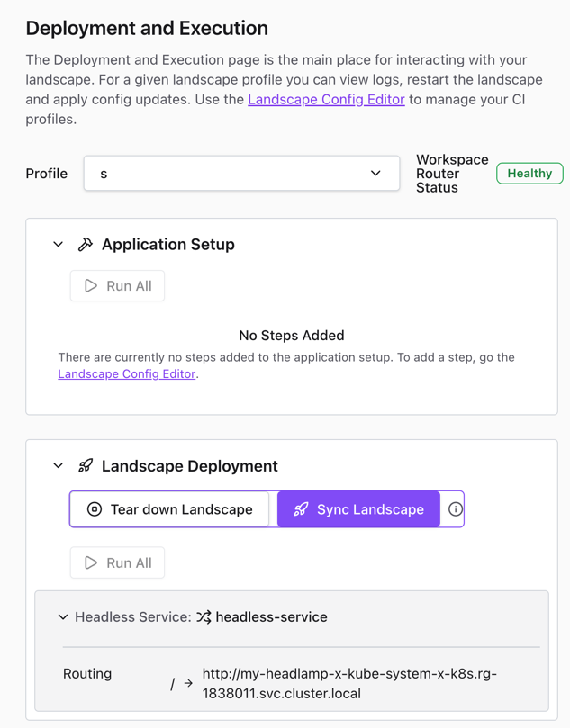Click the info icon next to Sync Landscape

pos(456,509)
